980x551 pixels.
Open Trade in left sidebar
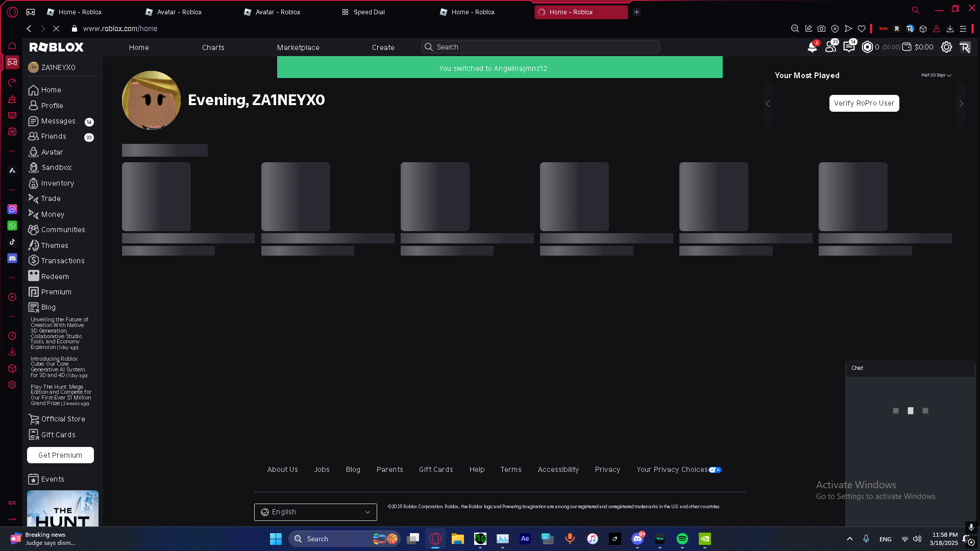click(51, 198)
